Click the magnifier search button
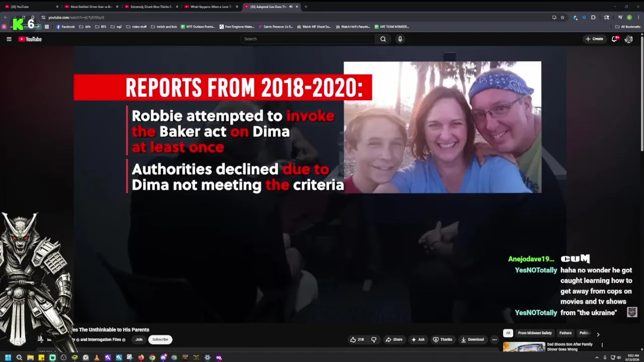Screen dimensions: 644x362 click(383, 39)
